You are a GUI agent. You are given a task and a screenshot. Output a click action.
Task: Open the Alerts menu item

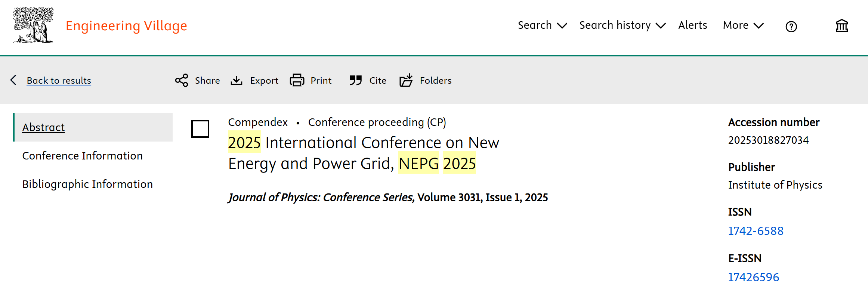pyautogui.click(x=692, y=25)
